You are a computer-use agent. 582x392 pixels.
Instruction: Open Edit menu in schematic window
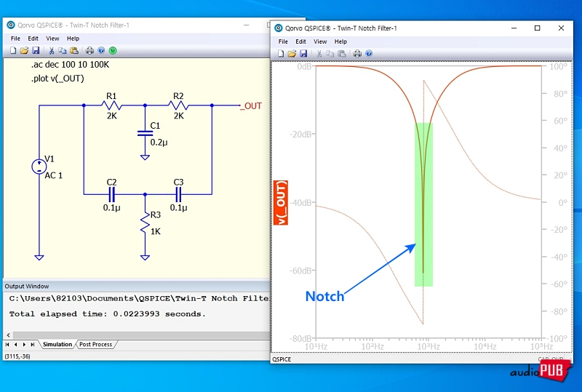tap(33, 39)
